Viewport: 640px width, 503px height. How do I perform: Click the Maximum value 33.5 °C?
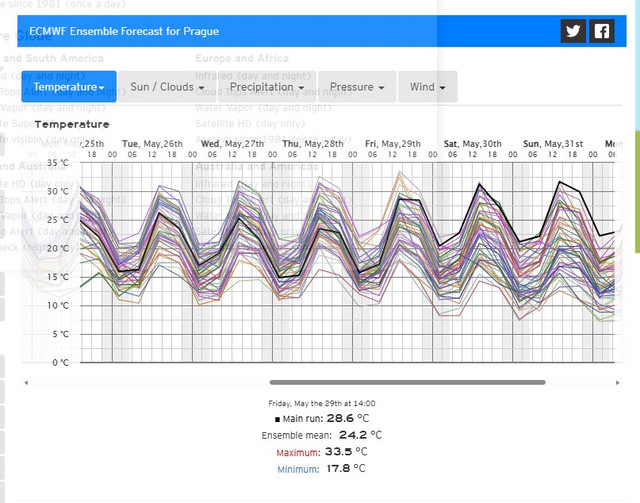pyautogui.click(x=346, y=452)
